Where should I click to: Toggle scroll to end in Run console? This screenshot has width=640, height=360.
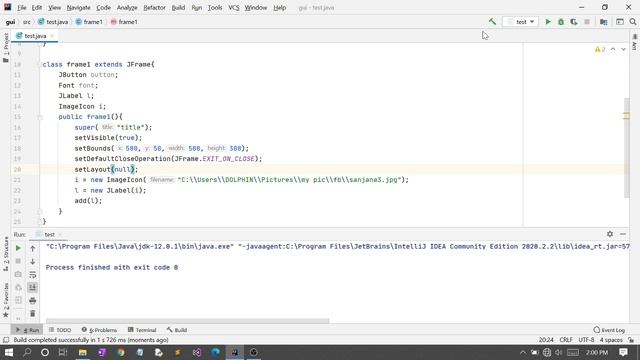click(x=33, y=288)
